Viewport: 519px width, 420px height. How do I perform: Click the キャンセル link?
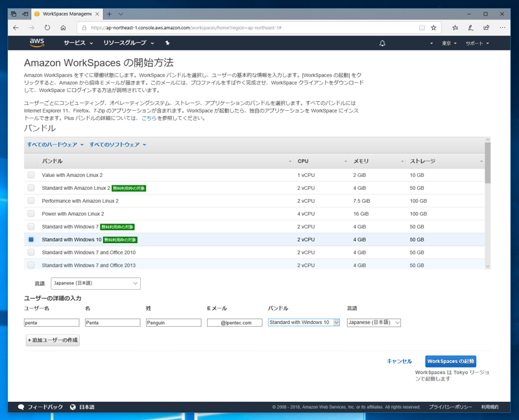click(399, 361)
